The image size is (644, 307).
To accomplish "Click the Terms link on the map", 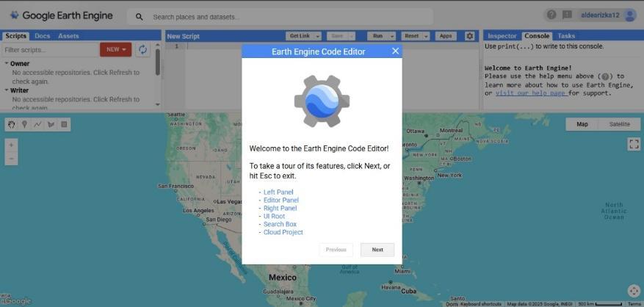I will [x=634, y=304].
